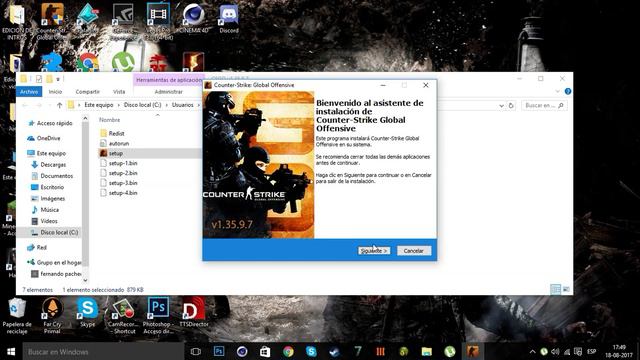Screen dimensions: 640x360
Task: Open the Windows Start button
Action: click(11, 351)
